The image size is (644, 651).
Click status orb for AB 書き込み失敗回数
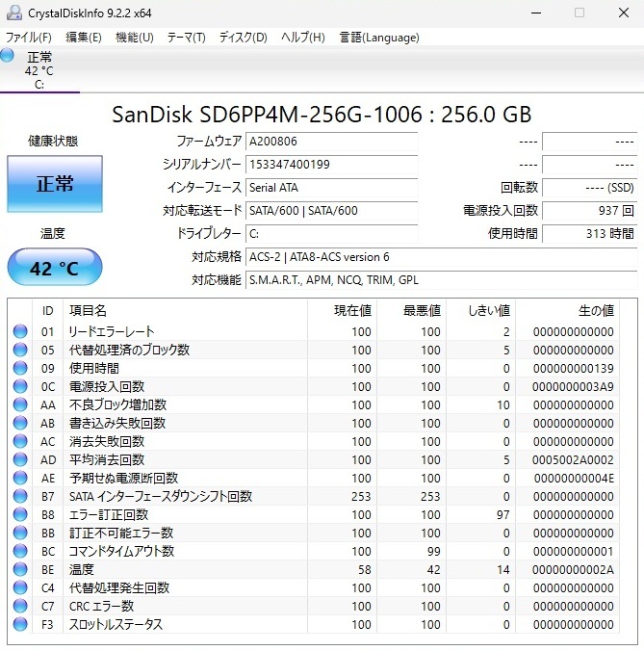20,423
